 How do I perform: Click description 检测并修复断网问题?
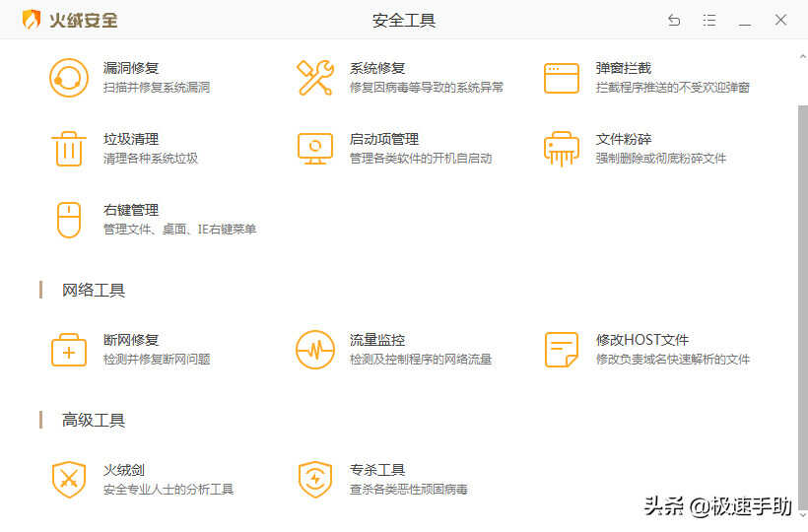(157, 360)
